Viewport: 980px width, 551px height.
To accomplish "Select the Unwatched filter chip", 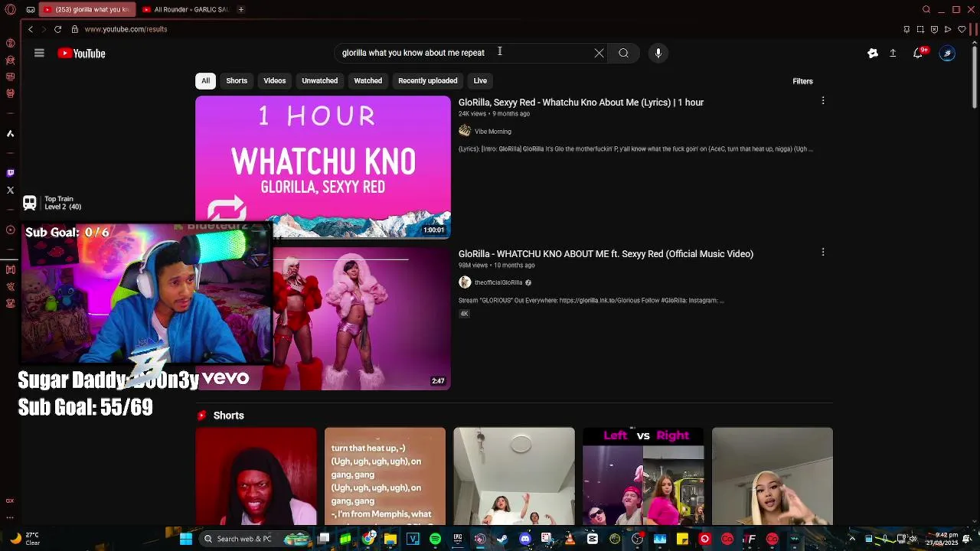I will [x=319, y=80].
